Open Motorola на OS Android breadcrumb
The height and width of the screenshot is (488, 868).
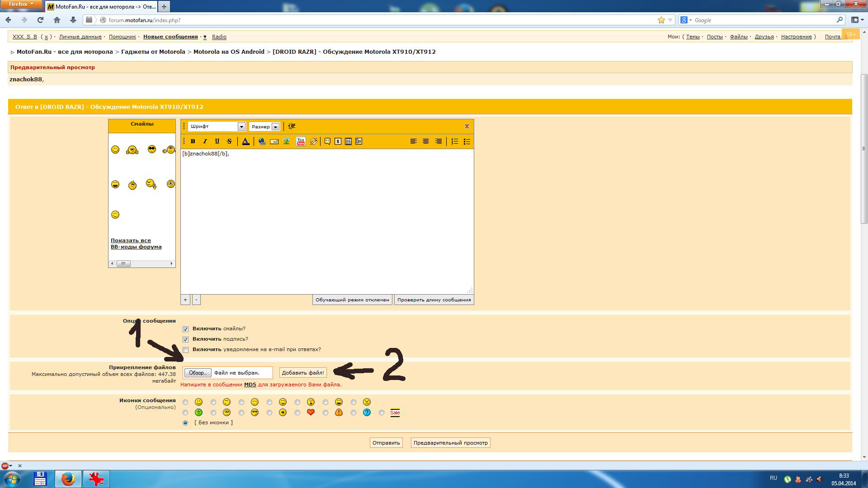229,52
